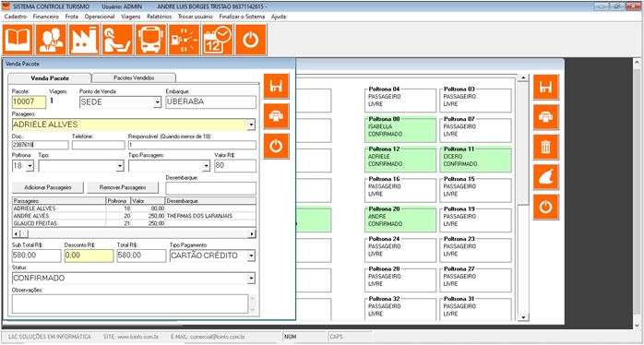Screen dimensions: 644x345
Task: Open the book catalog toolbar icon
Action: click(x=18, y=40)
